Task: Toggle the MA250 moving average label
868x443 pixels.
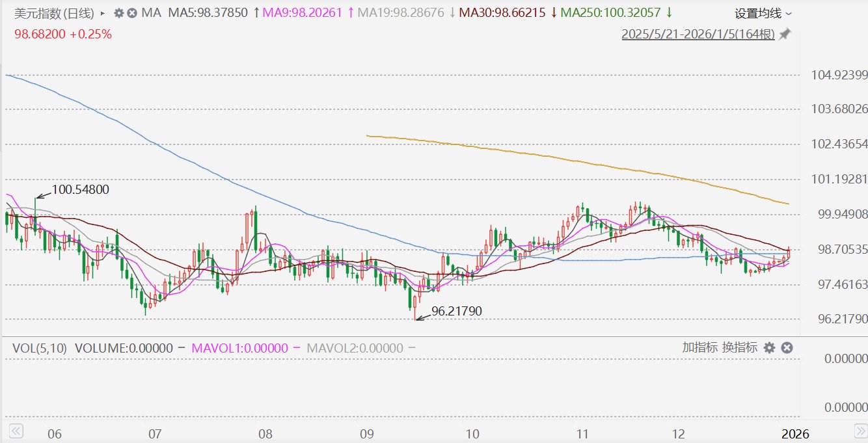Action: (610, 13)
